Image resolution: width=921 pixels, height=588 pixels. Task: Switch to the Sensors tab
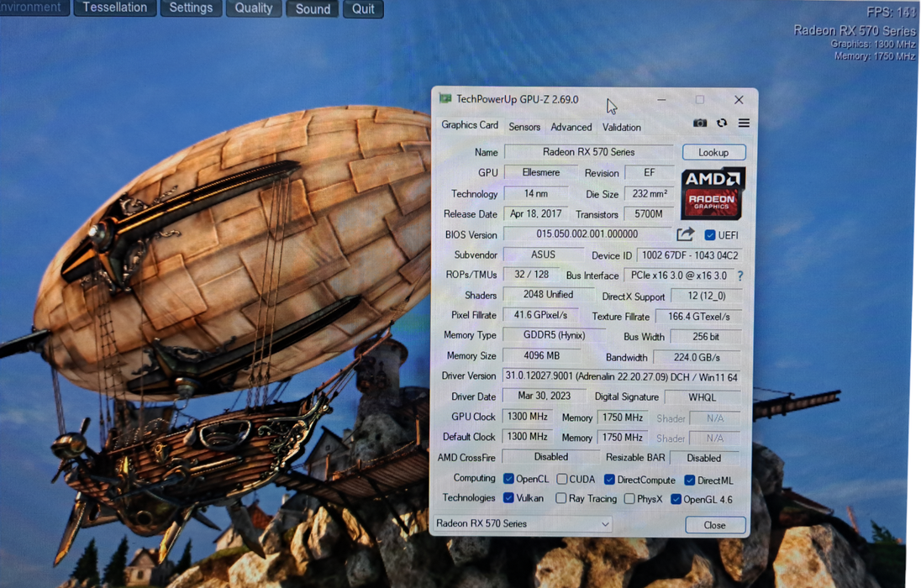pos(524,127)
